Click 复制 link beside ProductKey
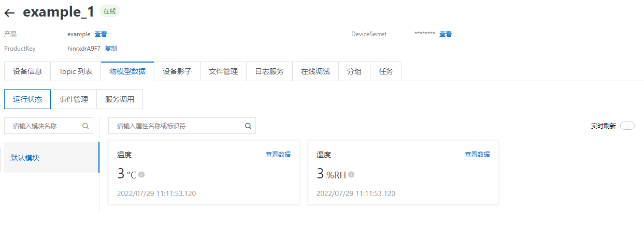This screenshot has width=644, height=227. pos(111,49)
